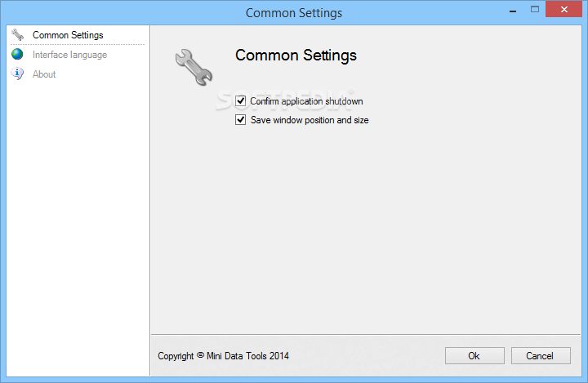
Task: Open the Interface language section
Action: pos(69,55)
